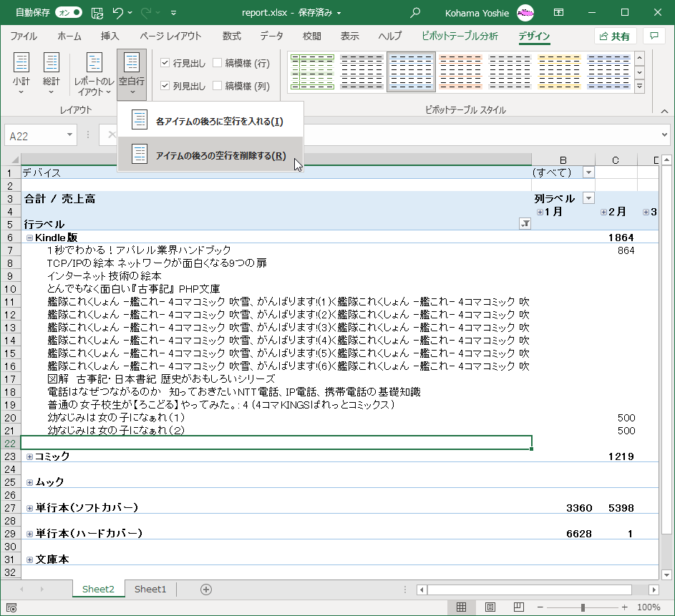Uncheck the 行見出し checkbox
The image size is (675, 616).
point(165,63)
